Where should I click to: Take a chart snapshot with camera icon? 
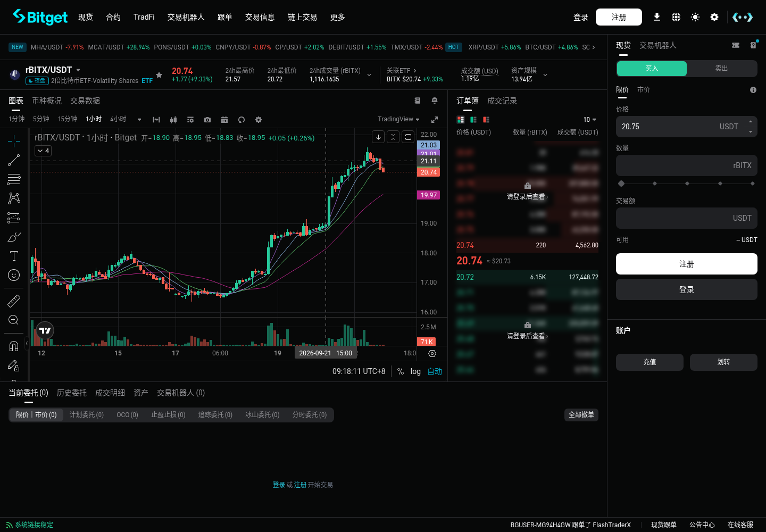tap(207, 120)
